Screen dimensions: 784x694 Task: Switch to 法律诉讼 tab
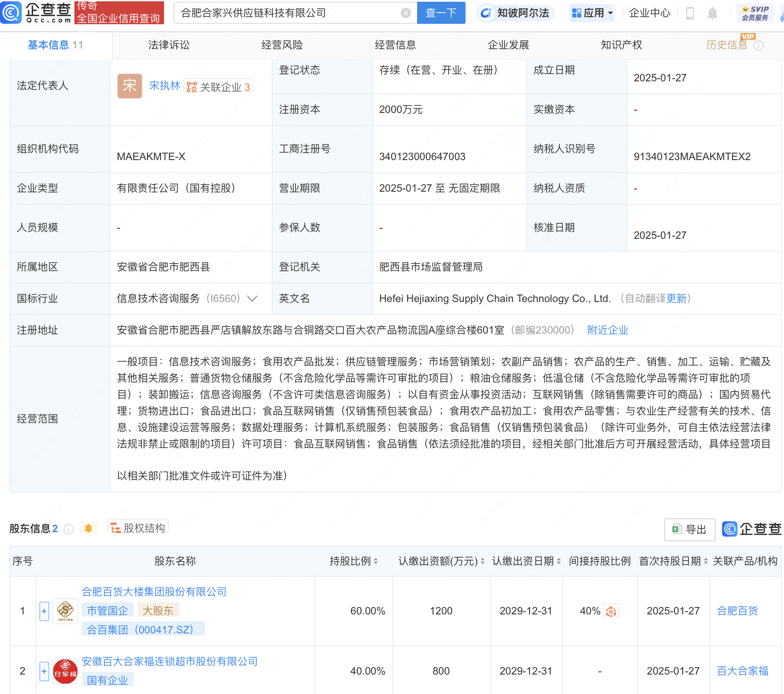[169, 45]
